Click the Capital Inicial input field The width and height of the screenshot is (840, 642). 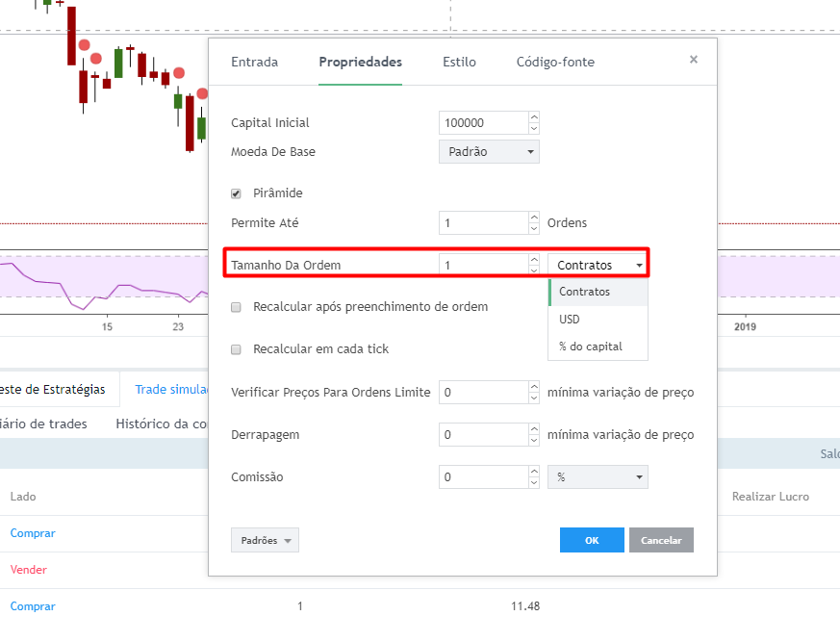484,122
